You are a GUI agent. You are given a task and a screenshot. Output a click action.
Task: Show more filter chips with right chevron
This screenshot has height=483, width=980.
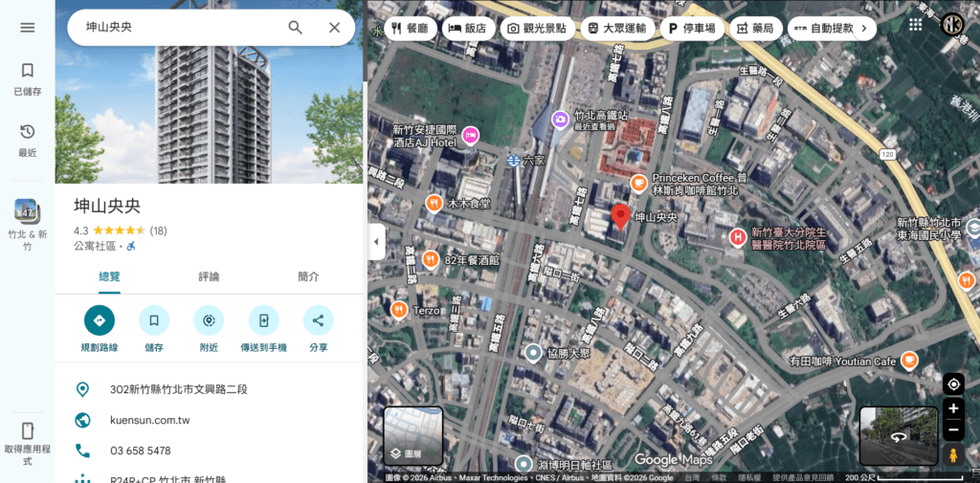pyautogui.click(x=864, y=28)
